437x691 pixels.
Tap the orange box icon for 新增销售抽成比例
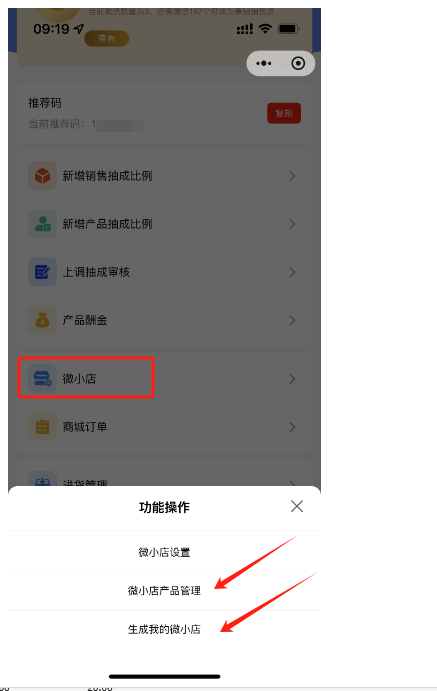[42, 176]
